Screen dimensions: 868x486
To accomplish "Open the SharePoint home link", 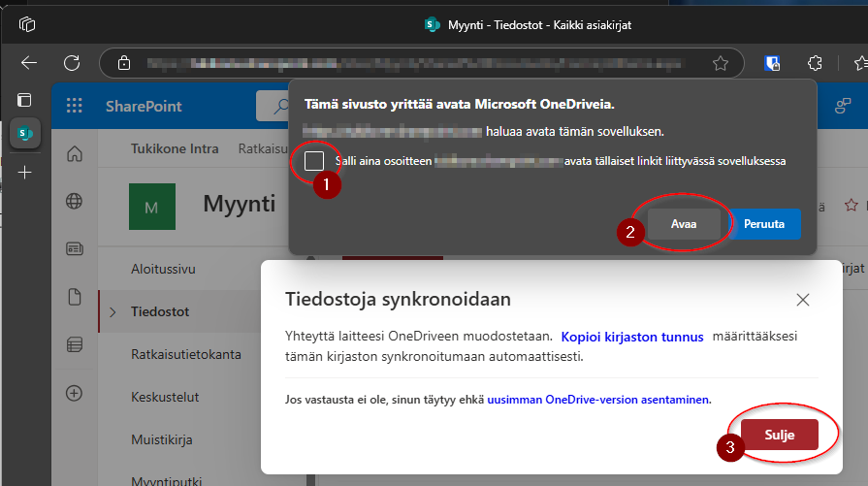I will tap(144, 107).
